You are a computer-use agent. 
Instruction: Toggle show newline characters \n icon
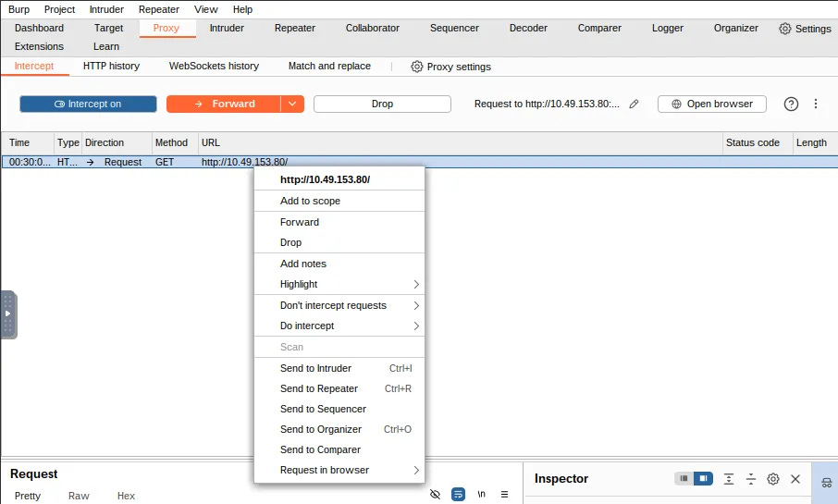482,495
